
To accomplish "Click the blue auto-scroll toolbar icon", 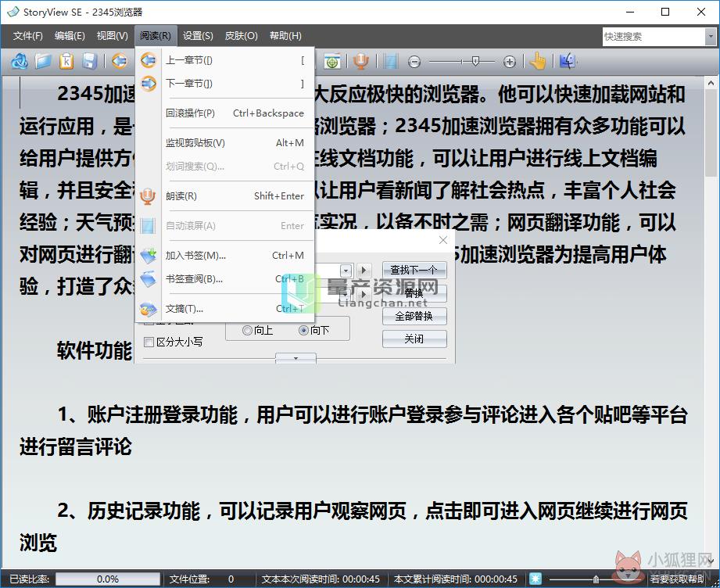I will pos(390,61).
